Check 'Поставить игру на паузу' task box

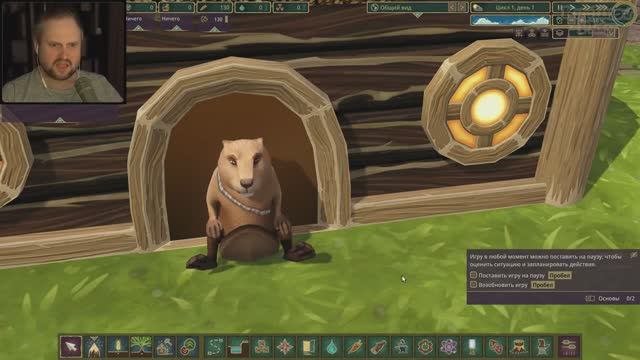473,275
